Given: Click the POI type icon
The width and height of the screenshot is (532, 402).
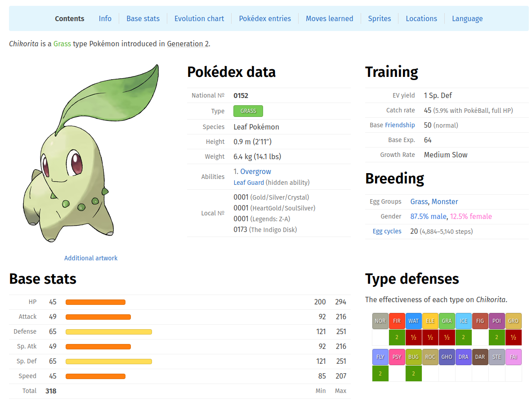Looking at the screenshot, I should [496, 321].
